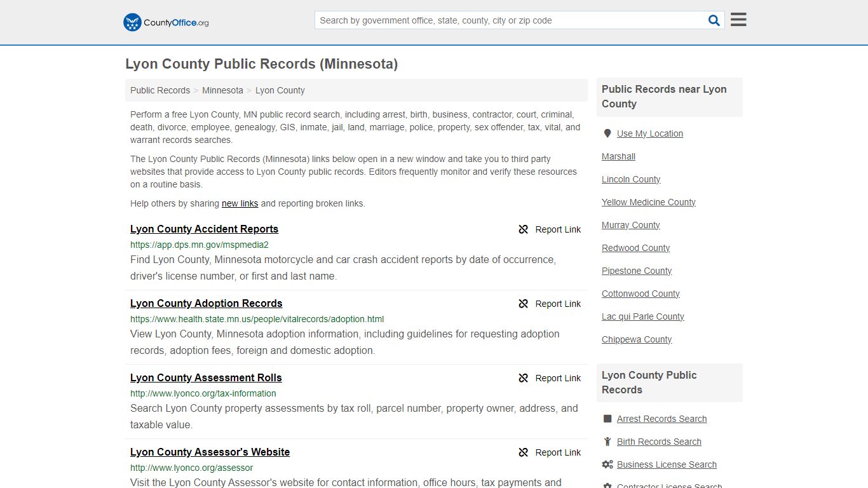Click the Business License Search gears icon
Image resolution: width=868 pixels, height=488 pixels.
(x=607, y=464)
